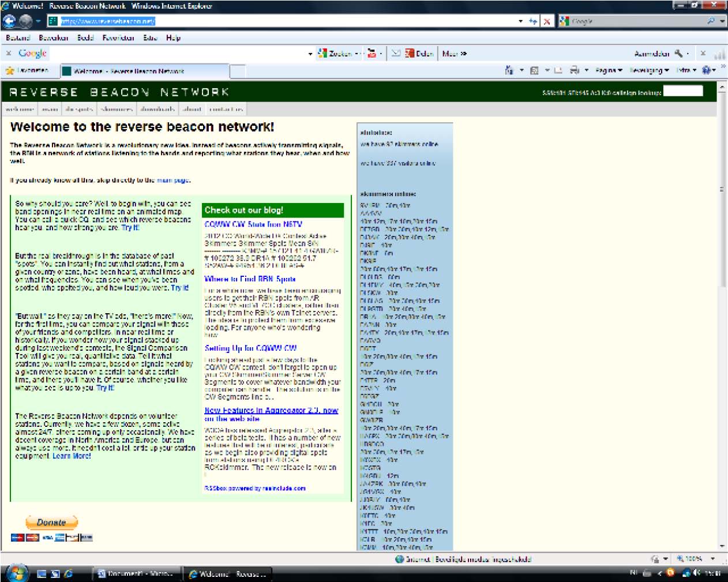Click the 'Learn More!' link
Viewport: 728px width, 582px height.
pyautogui.click(x=72, y=456)
